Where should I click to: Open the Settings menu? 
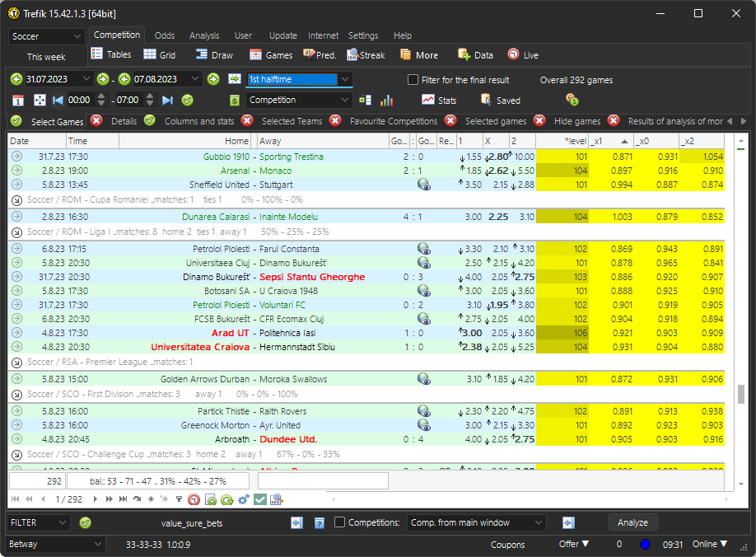click(x=363, y=35)
